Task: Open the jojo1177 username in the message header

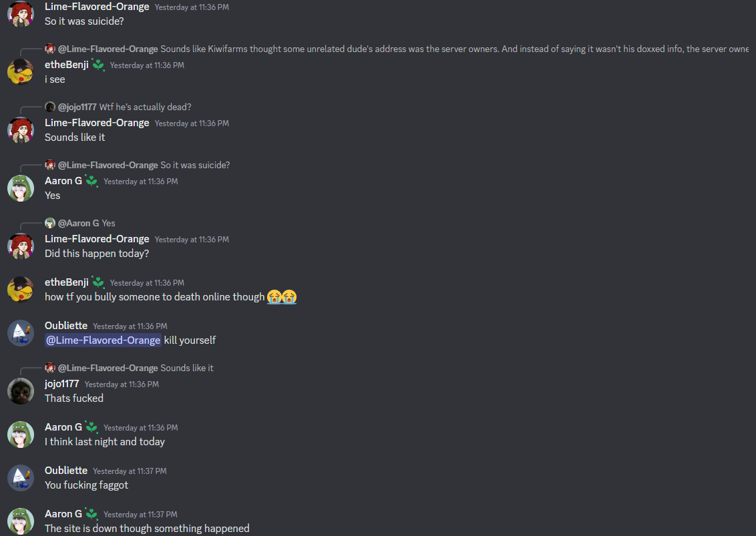Action: click(x=61, y=384)
